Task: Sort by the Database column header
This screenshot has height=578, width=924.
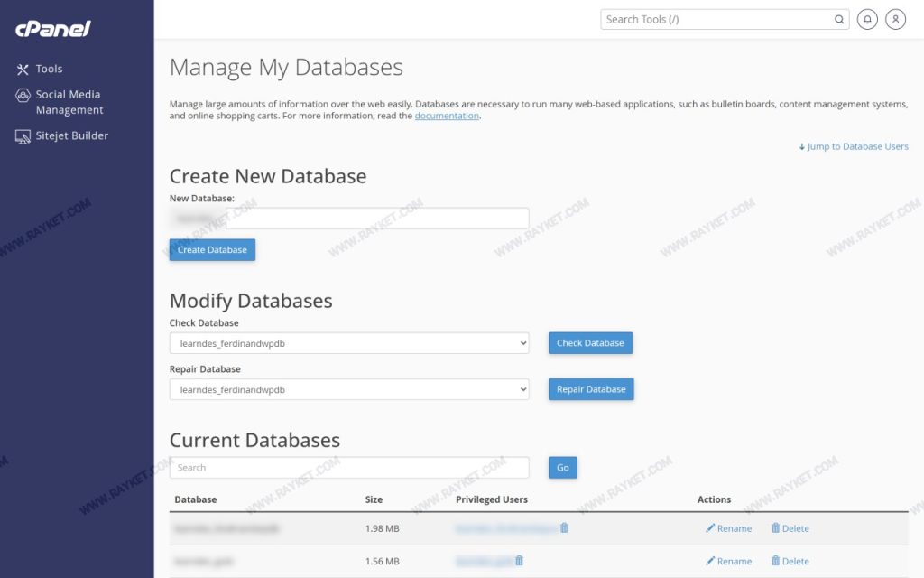Action: click(x=196, y=499)
